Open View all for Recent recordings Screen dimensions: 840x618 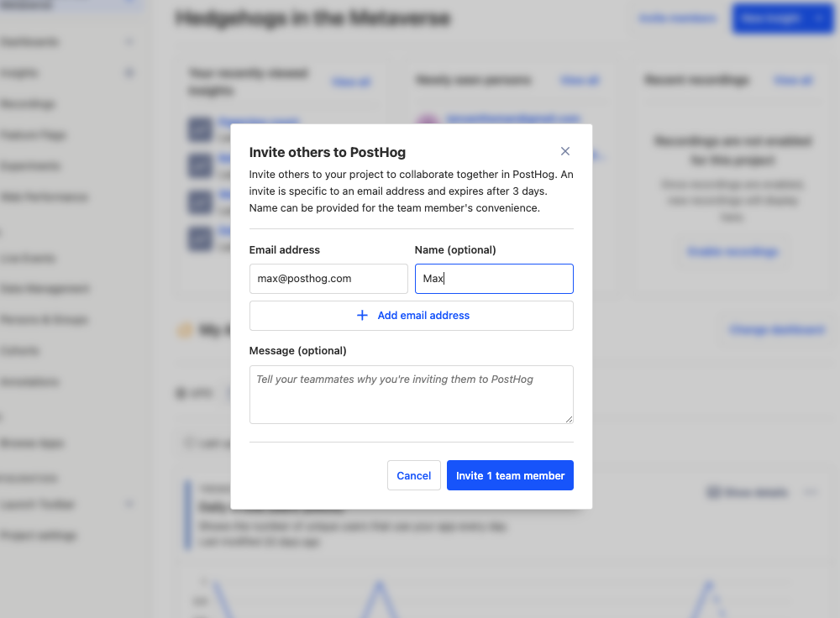click(x=793, y=81)
